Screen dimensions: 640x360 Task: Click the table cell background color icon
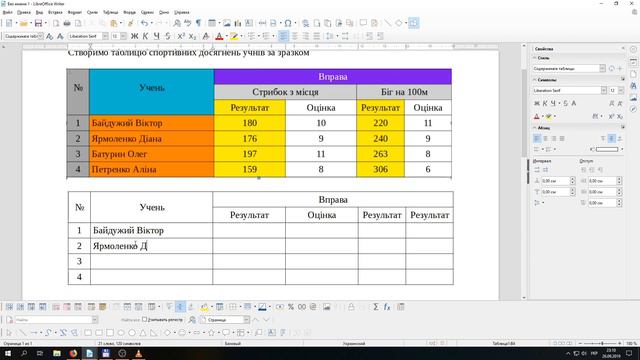pos(204,307)
